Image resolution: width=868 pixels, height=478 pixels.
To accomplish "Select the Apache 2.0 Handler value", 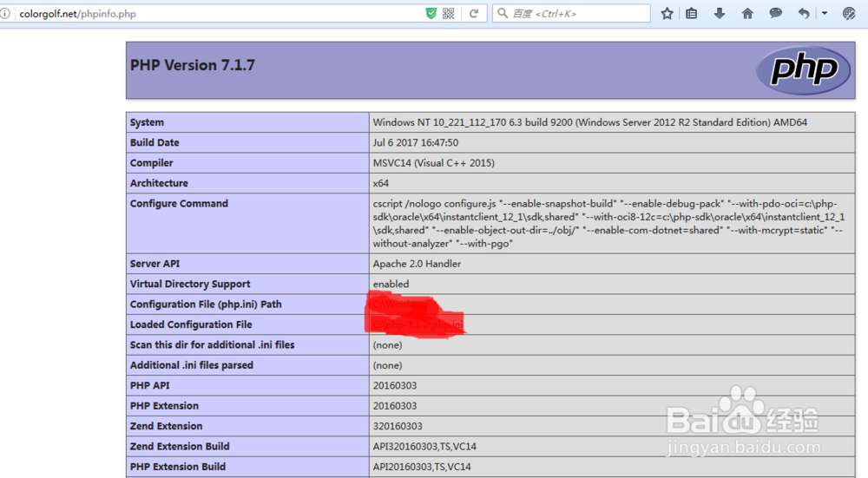I will point(417,264).
